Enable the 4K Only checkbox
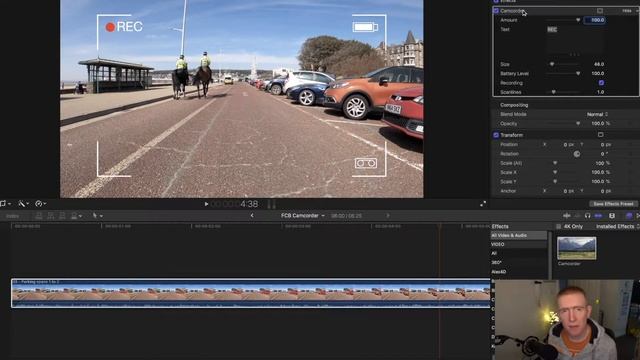Image resolution: width=640 pixels, height=360 pixels. click(558, 227)
